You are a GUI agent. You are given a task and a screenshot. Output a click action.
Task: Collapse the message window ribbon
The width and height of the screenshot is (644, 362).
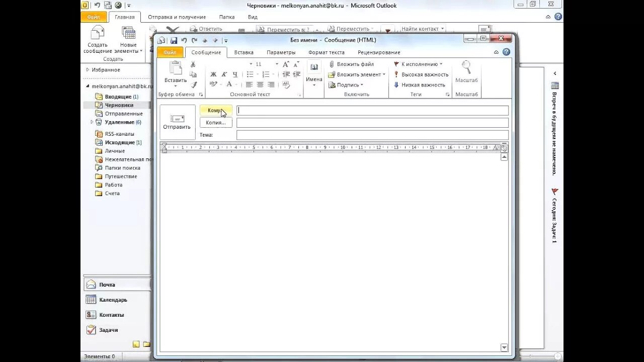tap(496, 52)
